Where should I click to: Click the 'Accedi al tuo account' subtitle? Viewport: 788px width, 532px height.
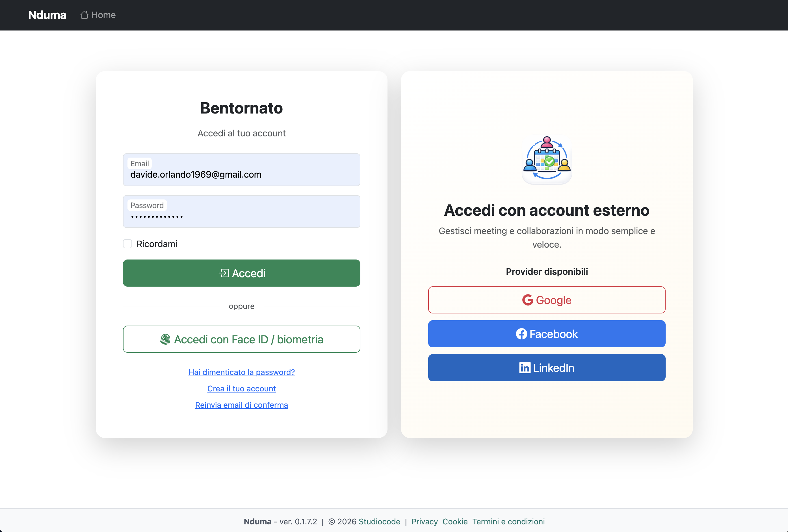(241, 133)
